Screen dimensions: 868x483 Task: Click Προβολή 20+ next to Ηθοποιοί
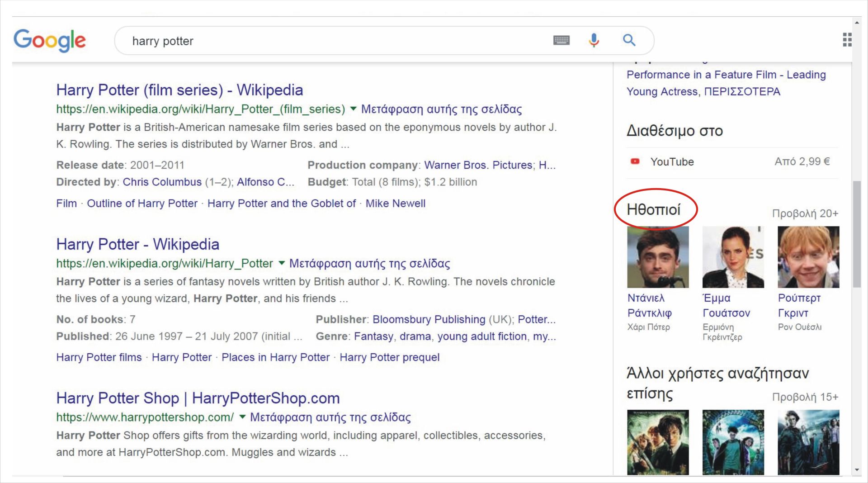coord(805,213)
